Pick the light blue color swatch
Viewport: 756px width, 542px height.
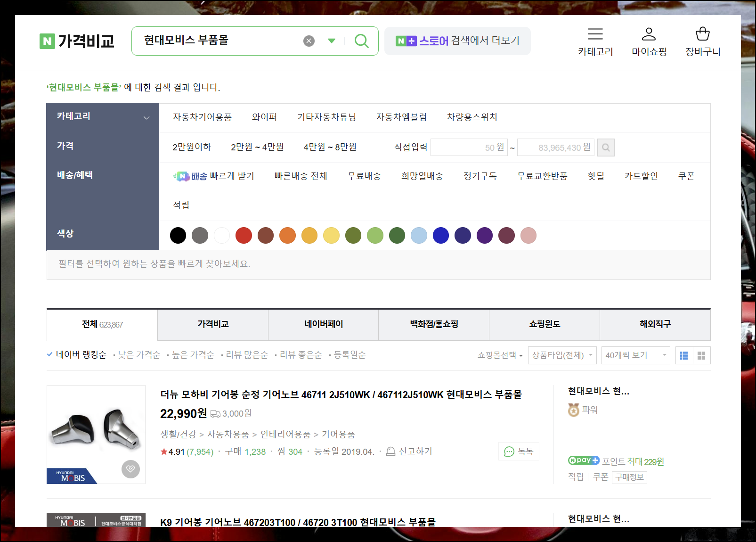pos(419,235)
